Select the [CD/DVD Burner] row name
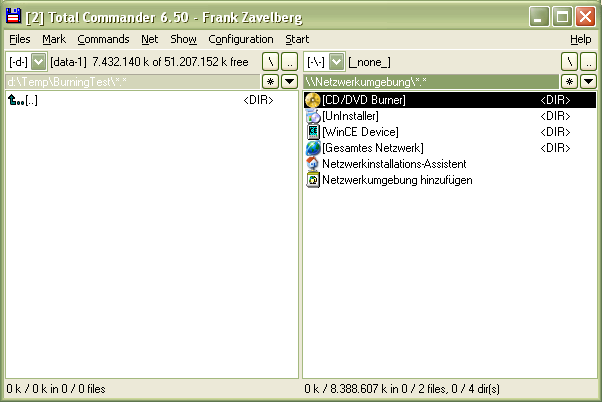Image resolution: width=602 pixels, height=402 pixels. point(364,100)
